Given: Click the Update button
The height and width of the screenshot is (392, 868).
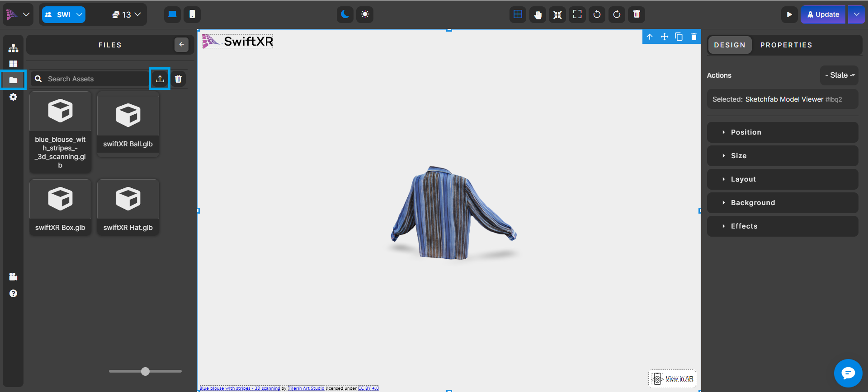Looking at the screenshot, I should [823, 14].
